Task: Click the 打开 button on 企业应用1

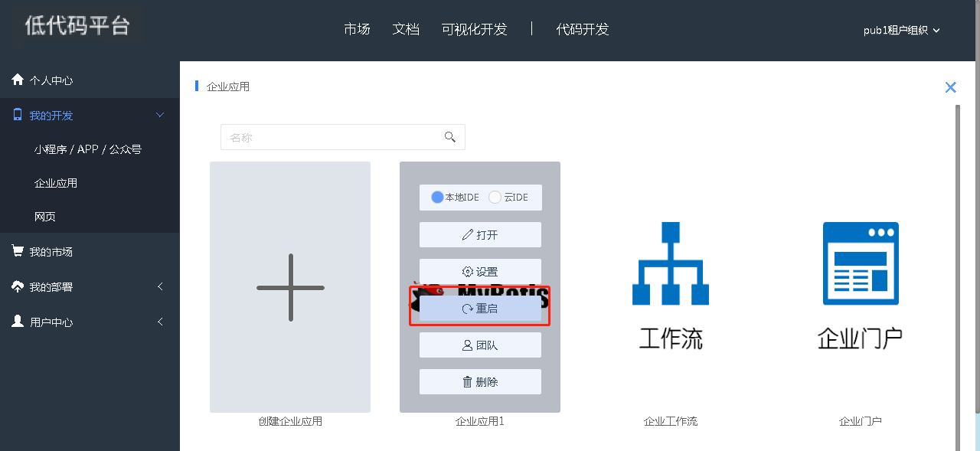Action: (x=480, y=235)
